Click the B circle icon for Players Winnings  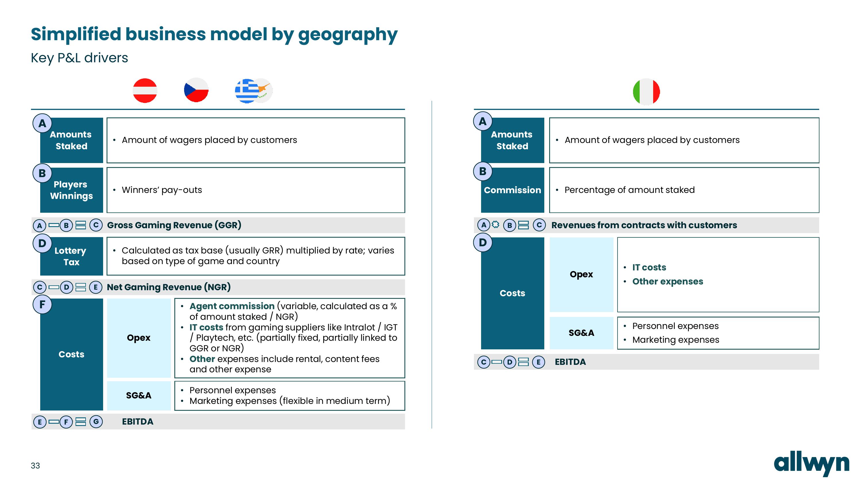(40, 174)
